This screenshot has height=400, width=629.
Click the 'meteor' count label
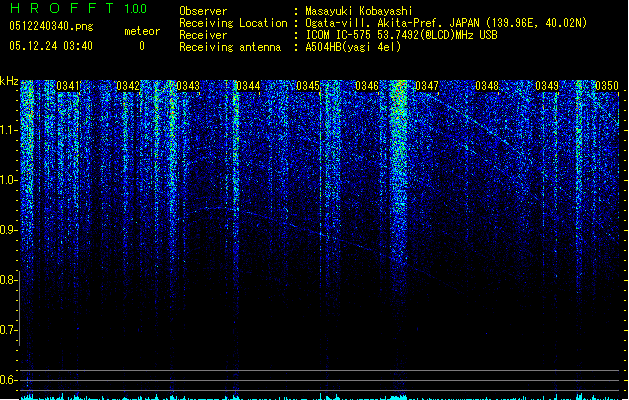coord(142,31)
